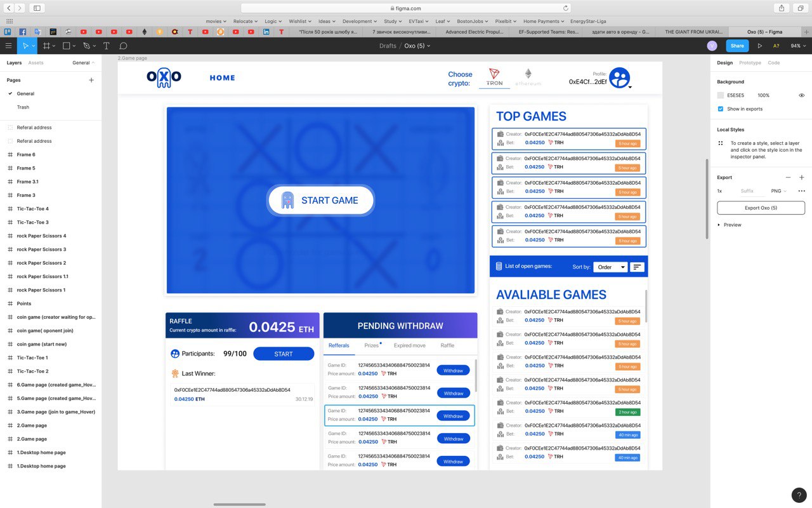
Task: Add a new page with plus icon
Action: (91, 80)
